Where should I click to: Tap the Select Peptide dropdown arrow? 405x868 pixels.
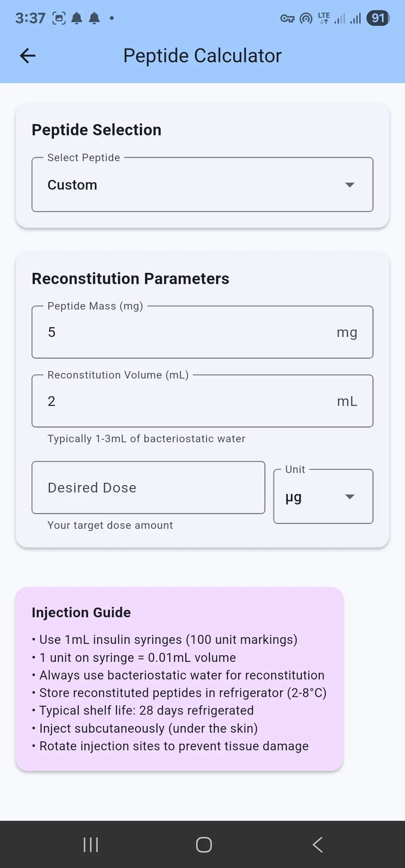pos(349,185)
